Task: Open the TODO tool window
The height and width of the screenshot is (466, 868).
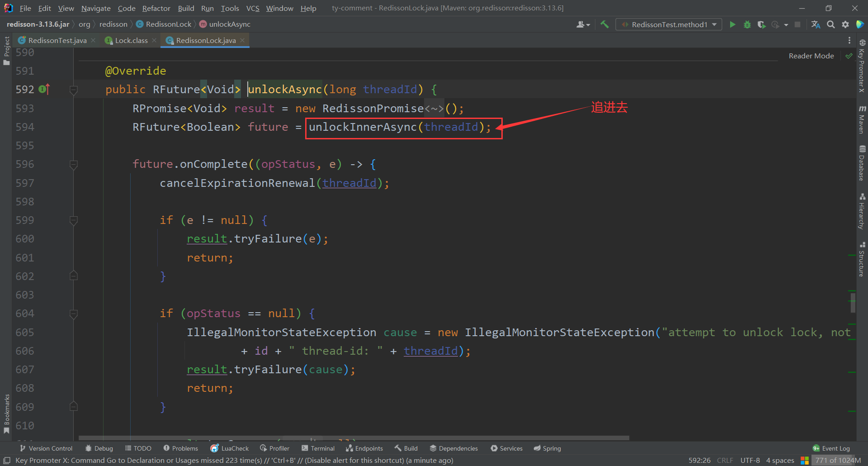Action: coord(138,448)
